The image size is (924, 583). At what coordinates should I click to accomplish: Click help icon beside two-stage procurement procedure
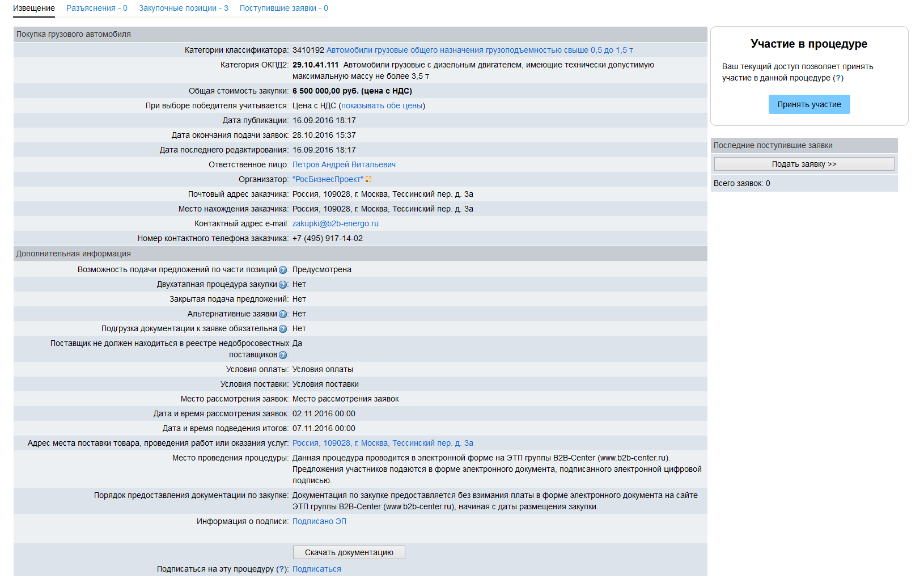click(x=283, y=285)
